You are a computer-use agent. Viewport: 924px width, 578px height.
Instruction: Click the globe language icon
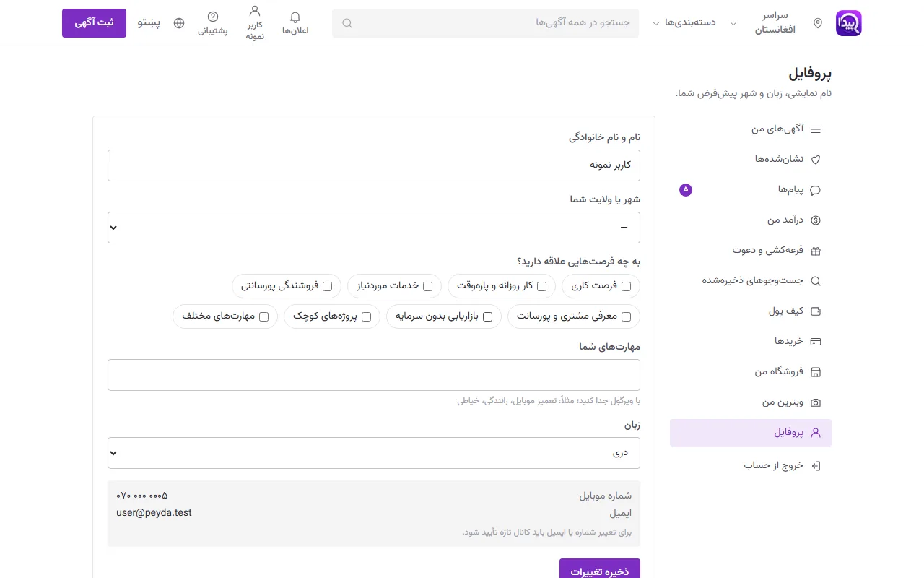coord(179,23)
